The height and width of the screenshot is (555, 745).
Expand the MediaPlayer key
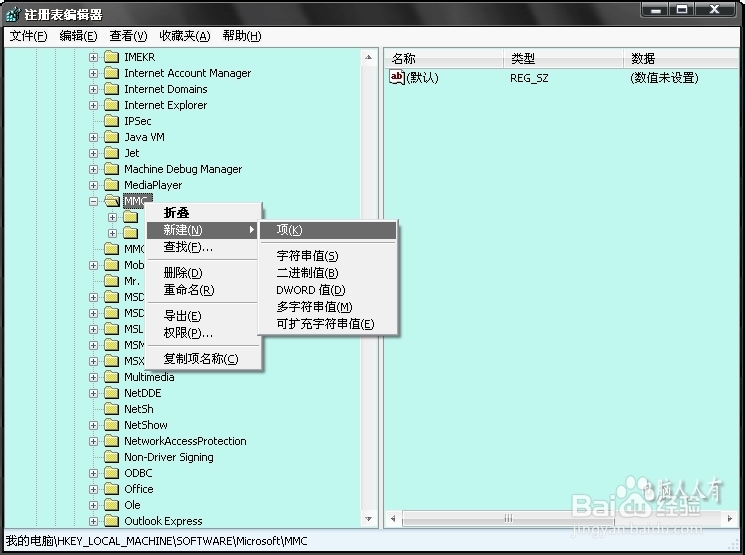94,185
